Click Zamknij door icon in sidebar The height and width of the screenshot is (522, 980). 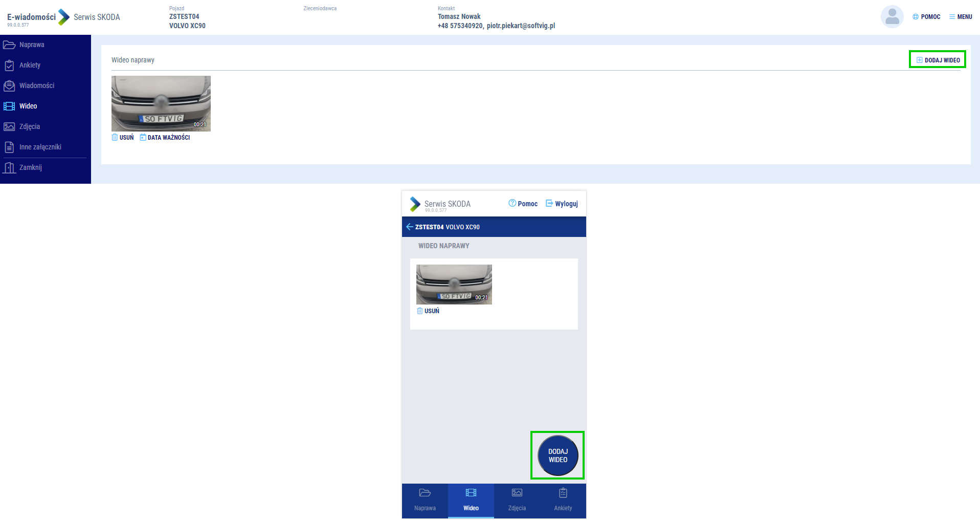click(9, 168)
